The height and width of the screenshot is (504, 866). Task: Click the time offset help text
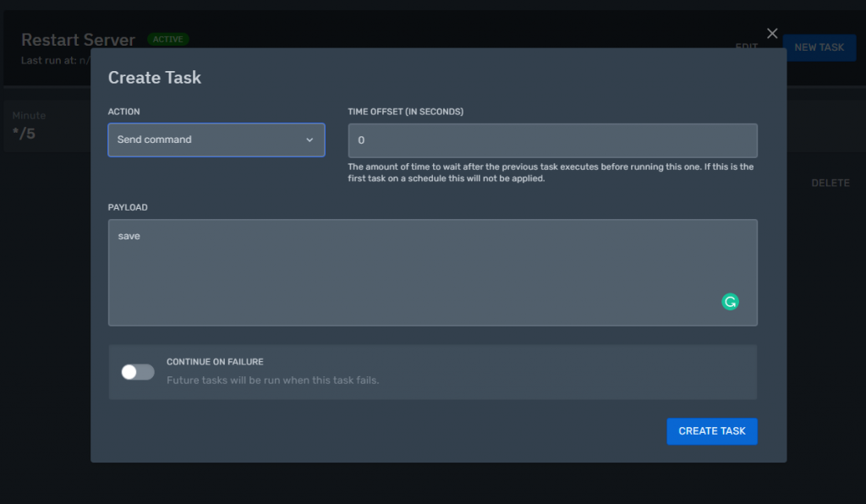(551, 173)
